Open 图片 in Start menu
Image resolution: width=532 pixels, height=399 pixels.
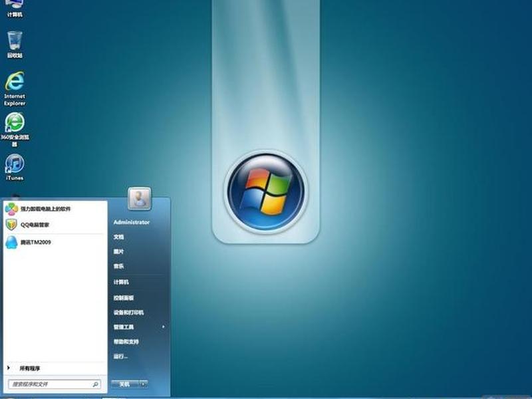[118, 251]
